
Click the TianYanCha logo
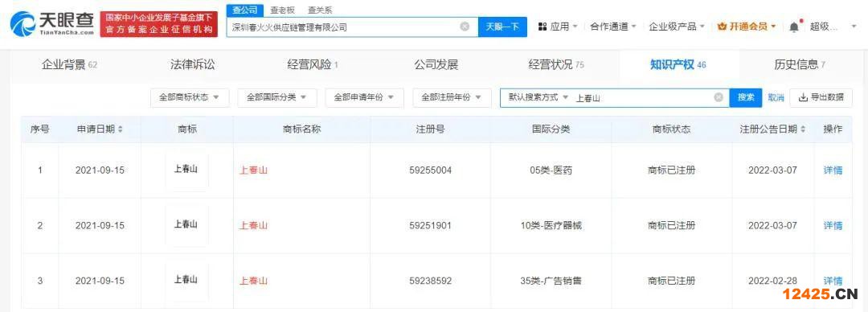point(52,24)
